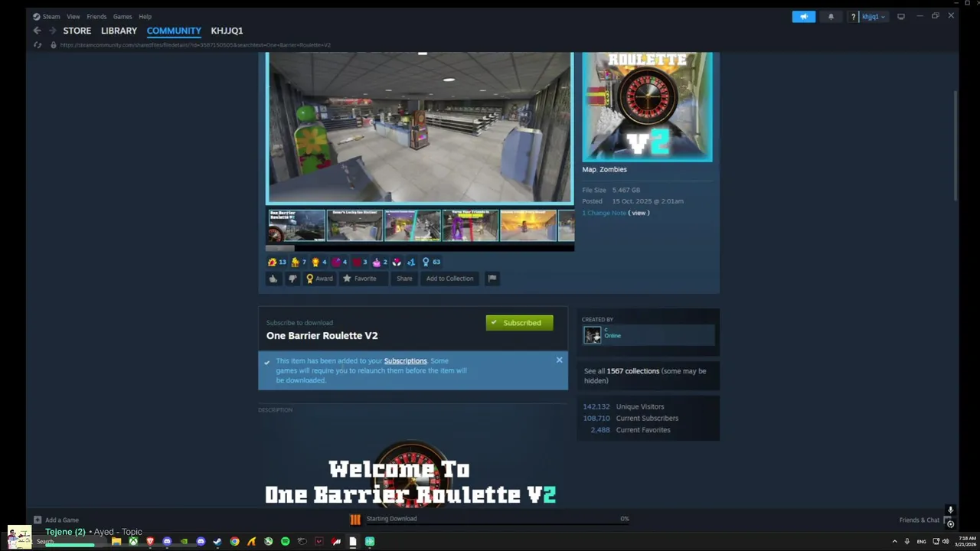Open the 1567 collections link
This screenshot has width=980, height=551.
(x=632, y=371)
